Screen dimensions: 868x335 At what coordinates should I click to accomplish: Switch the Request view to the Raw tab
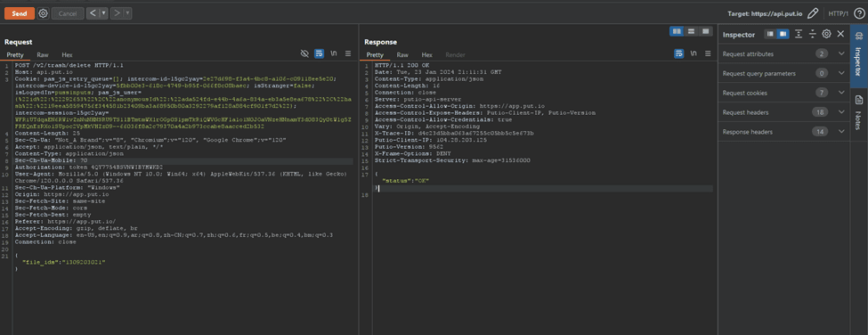[43, 55]
